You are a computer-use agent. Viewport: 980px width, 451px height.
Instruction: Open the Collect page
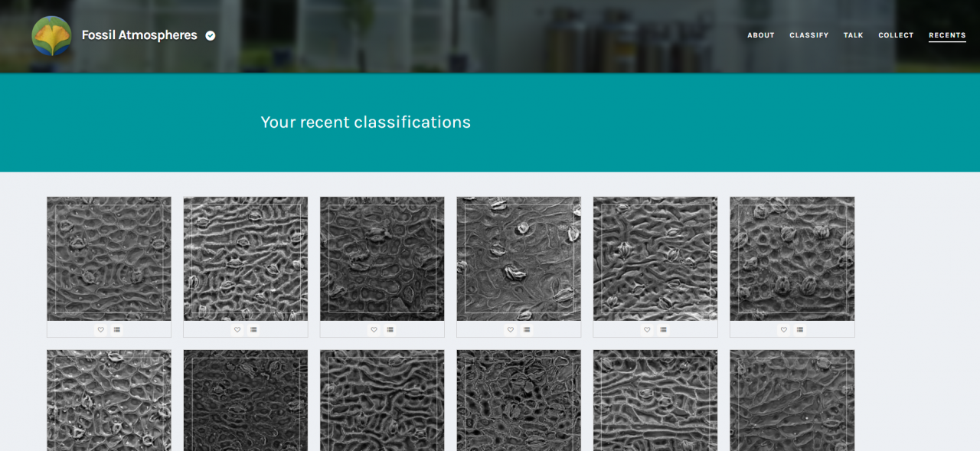click(x=897, y=35)
